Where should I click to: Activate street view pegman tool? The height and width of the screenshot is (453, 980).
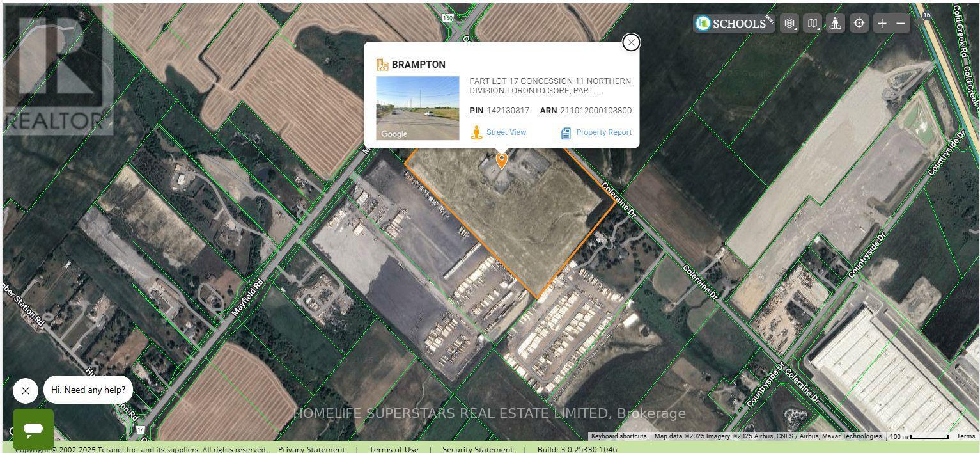pos(836,24)
